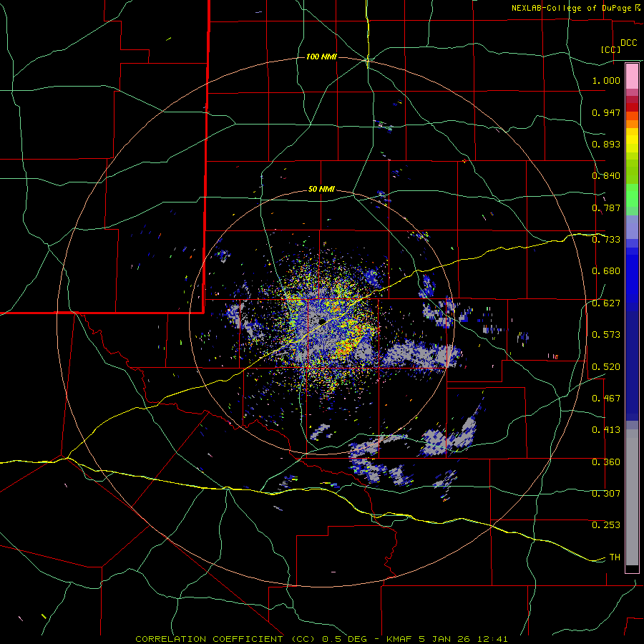Click the 100 NMI range ring label

[321, 57]
